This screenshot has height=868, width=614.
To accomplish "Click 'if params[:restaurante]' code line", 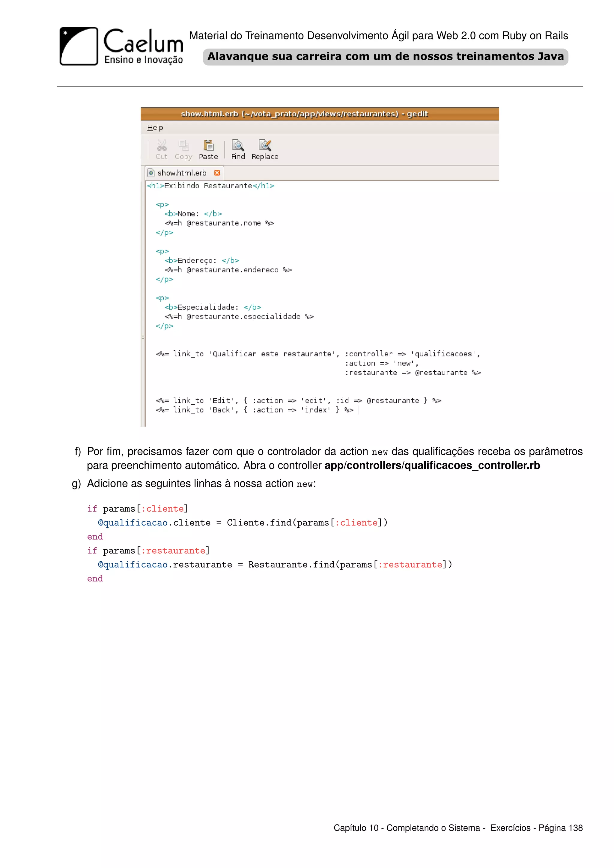I will click(148, 551).
